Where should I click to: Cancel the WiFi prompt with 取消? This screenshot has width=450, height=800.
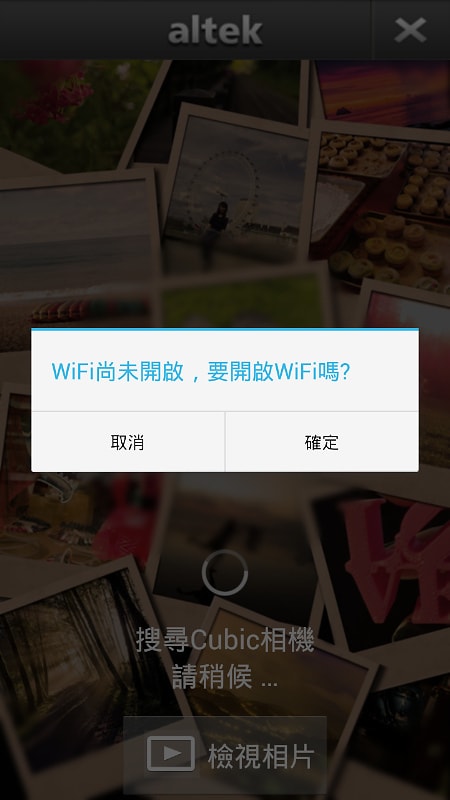tap(128, 442)
